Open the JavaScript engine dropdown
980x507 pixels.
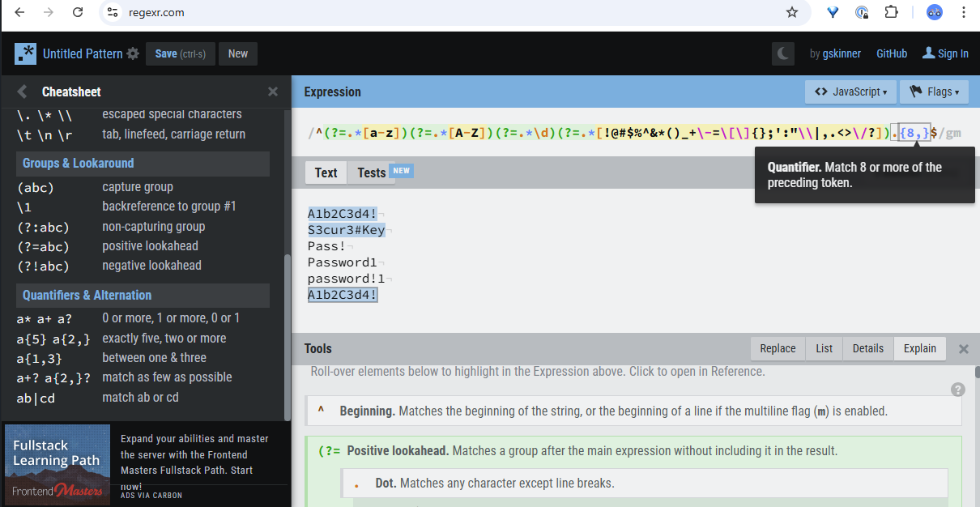[x=850, y=92]
